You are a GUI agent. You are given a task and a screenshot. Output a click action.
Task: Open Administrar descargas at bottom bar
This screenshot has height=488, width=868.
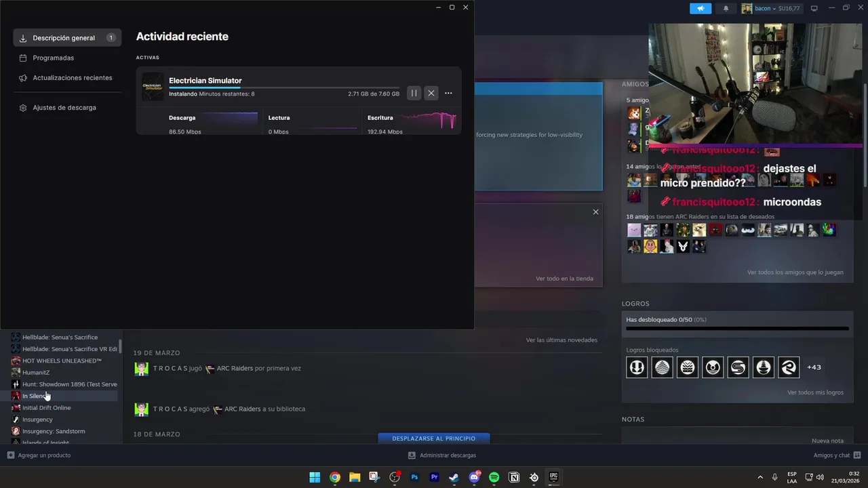pos(442,455)
